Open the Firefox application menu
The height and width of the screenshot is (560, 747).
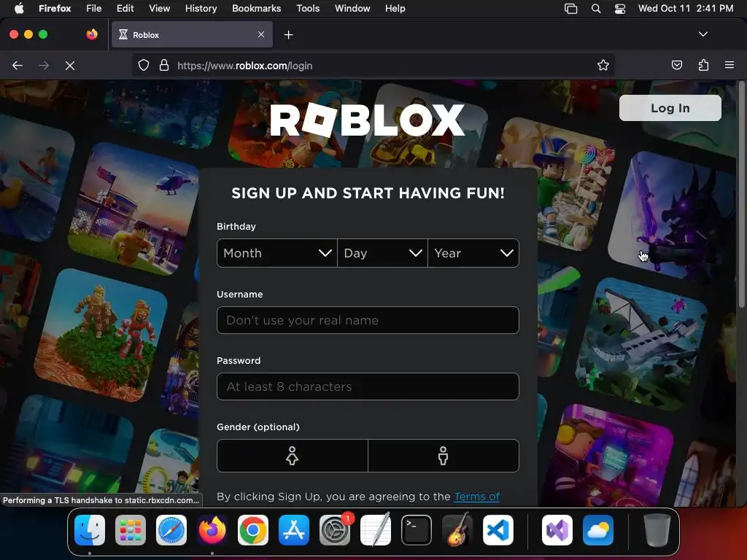(55, 8)
